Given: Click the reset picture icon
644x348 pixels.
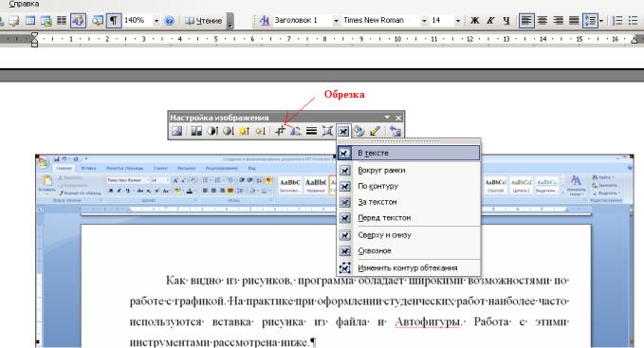Looking at the screenshot, I should [396, 131].
